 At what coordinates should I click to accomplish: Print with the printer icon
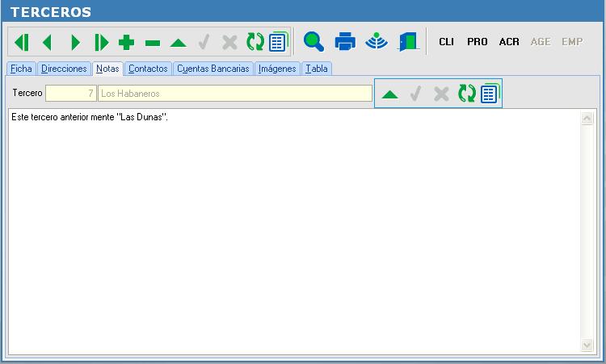click(x=345, y=41)
